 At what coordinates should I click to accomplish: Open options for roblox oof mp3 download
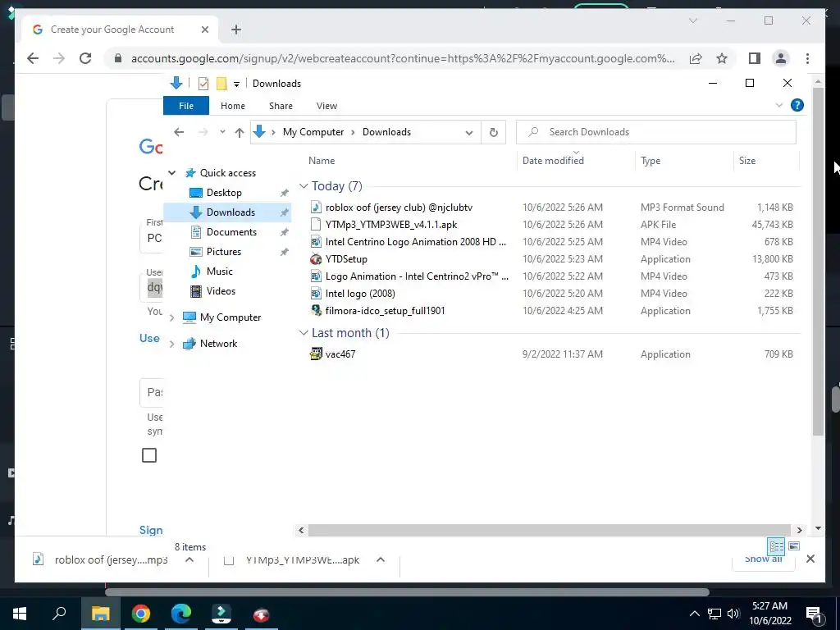tap(189, 559)
